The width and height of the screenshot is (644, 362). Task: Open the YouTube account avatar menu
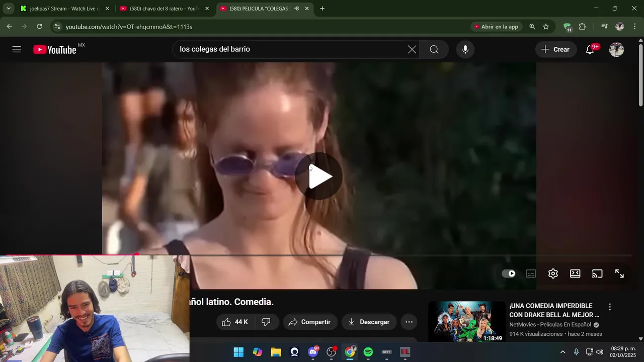coord(617,49)
